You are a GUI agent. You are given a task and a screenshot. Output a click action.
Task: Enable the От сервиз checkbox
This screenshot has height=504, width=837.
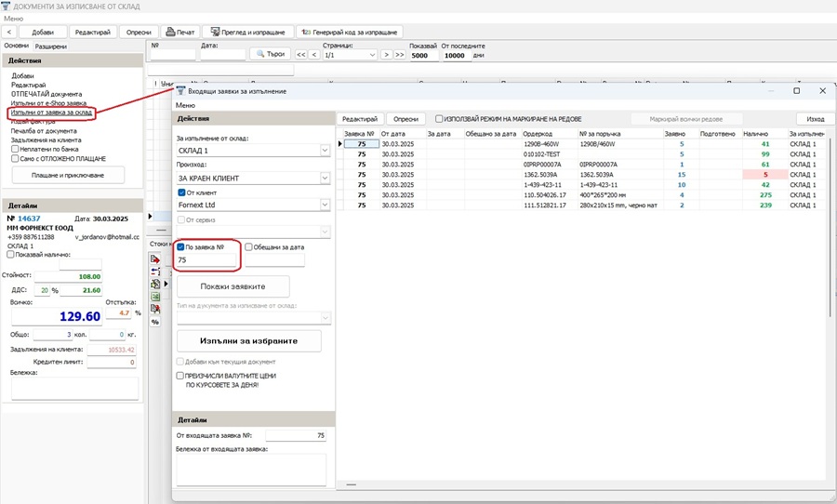coord(181,219)
